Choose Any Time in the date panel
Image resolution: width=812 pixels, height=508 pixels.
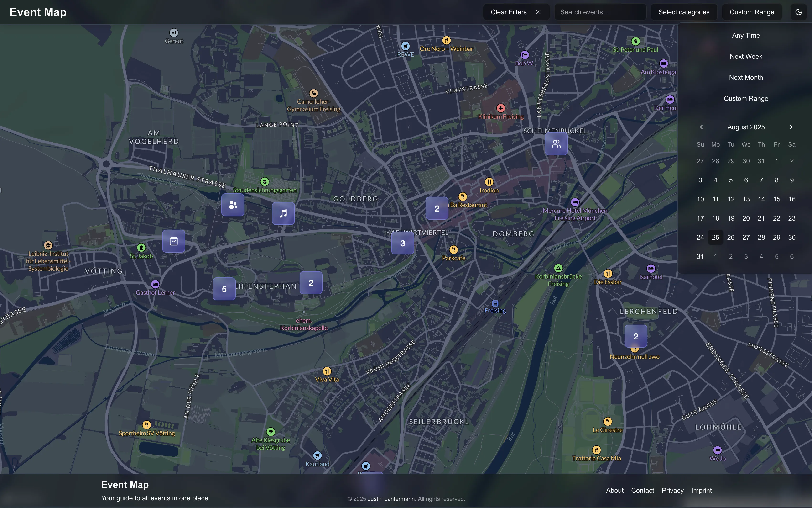(x=746, y=35)
